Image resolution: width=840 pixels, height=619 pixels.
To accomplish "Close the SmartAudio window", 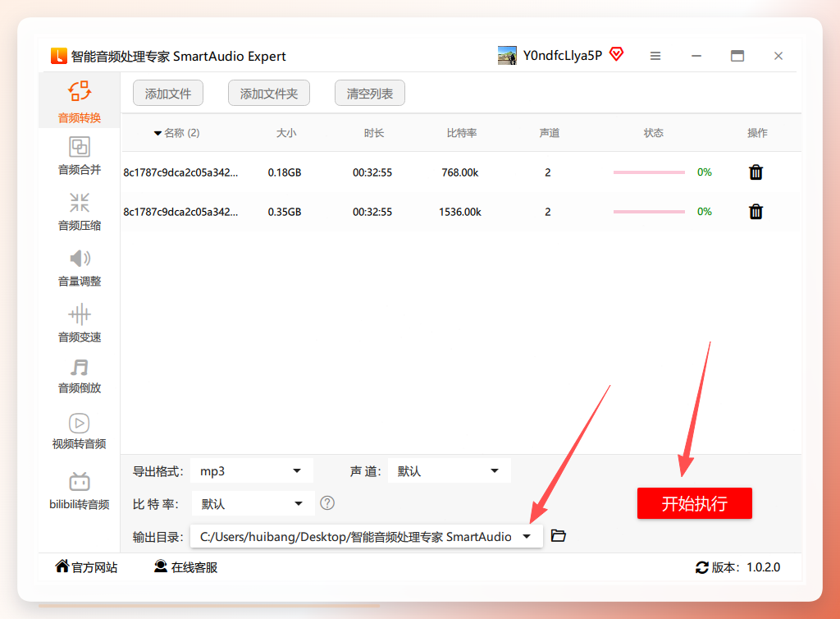I will click(x=778, y=56).
